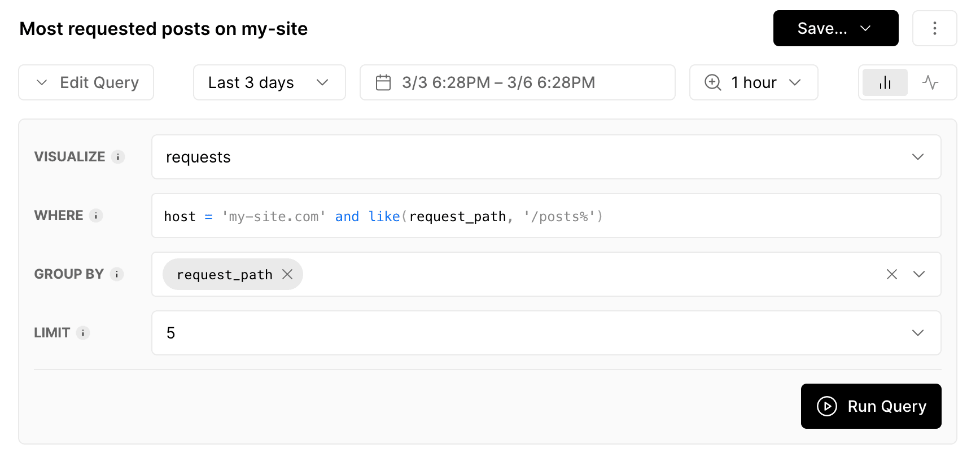Click calendar icon in date range field
980x466 pixels.
pyautogui.click(x=383, y=83)
